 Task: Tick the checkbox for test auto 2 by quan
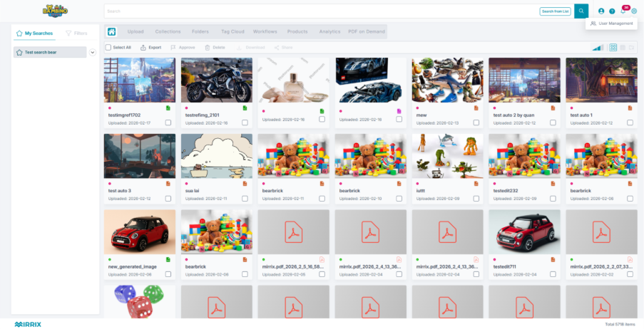pyautogui.click(x=553, y=122)
